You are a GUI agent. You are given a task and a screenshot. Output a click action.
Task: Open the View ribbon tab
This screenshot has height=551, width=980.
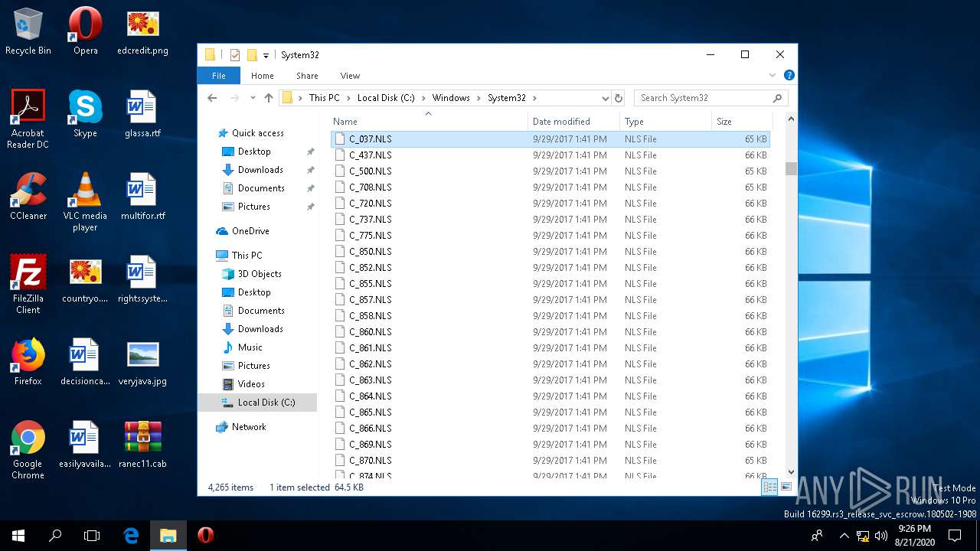(350, 76)
